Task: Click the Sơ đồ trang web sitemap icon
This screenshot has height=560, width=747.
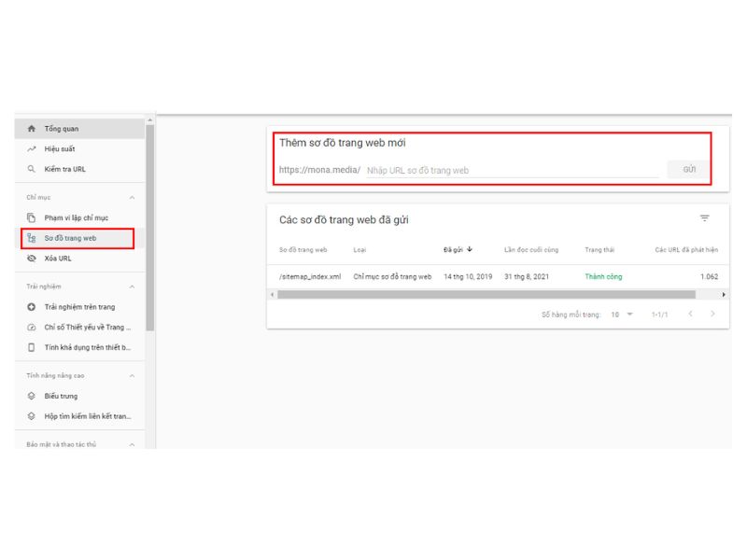Action: (x=32, y=238)
